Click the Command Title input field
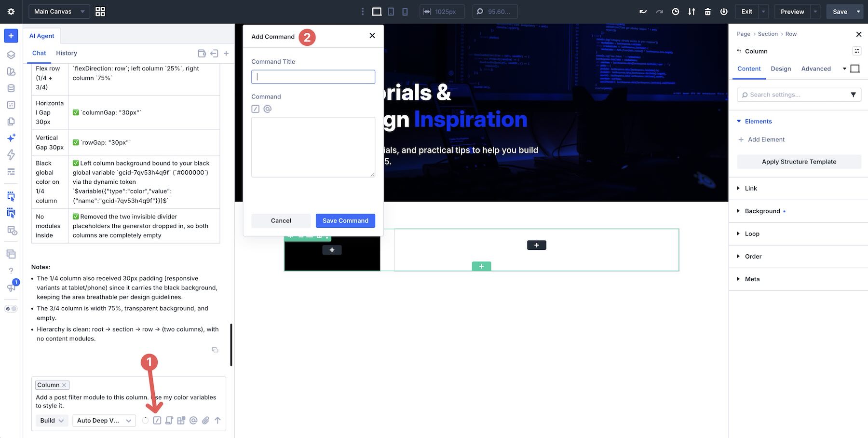Viewport: 868px width, 438px height. pyautogui.click(x=313, y=77)
